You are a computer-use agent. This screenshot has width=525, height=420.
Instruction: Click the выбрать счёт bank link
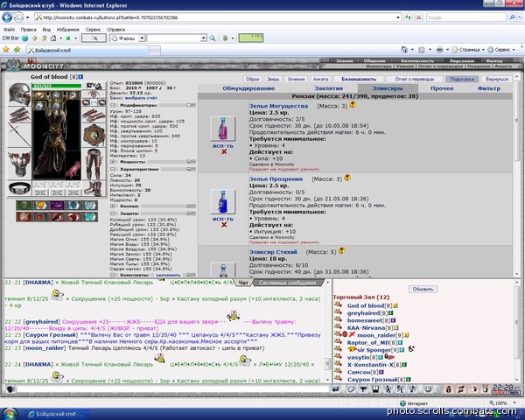[141, 98]
